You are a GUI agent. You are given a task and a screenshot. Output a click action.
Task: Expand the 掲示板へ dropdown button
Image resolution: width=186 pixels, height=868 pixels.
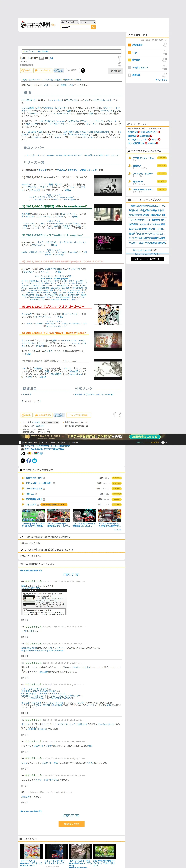(x=73, y=70)
